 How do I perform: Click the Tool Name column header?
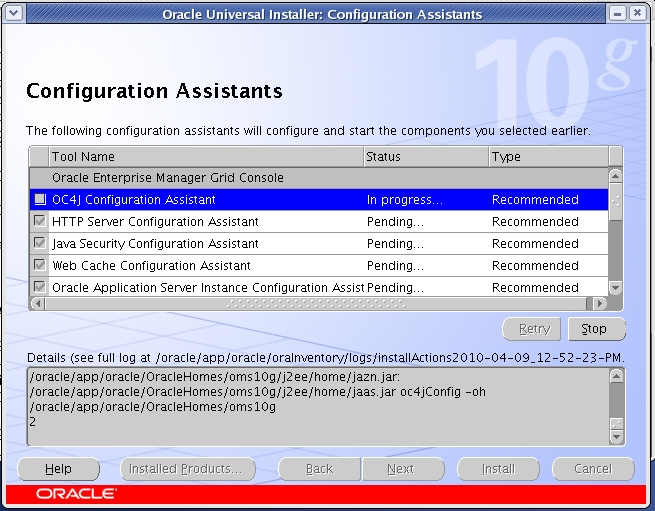point(206,157)
